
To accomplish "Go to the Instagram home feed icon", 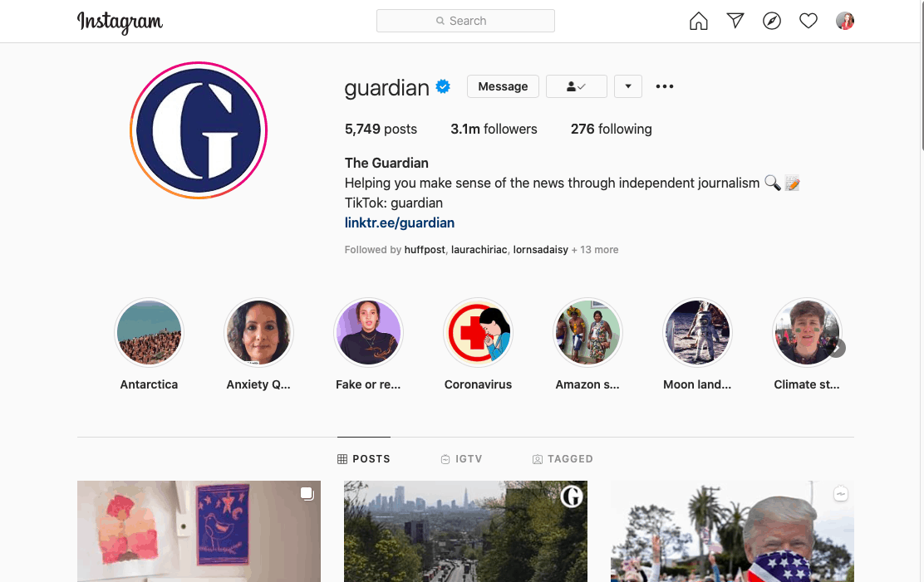I will pos(698,22).
